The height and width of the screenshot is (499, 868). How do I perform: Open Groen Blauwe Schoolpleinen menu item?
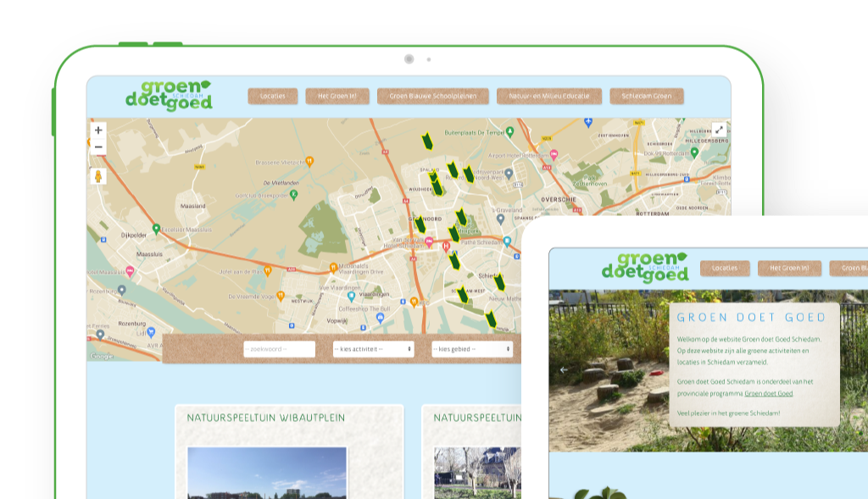433,97
